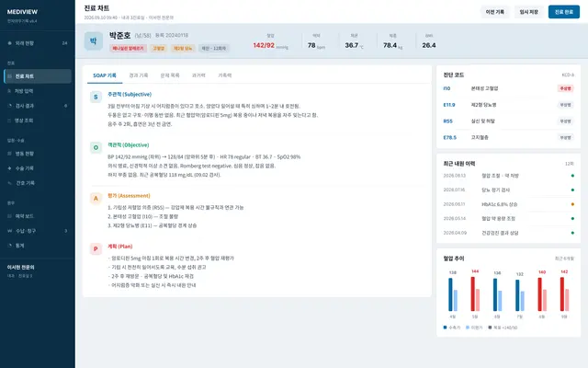Click the 진료 차트 sidebar icon

tap(10, 76)
